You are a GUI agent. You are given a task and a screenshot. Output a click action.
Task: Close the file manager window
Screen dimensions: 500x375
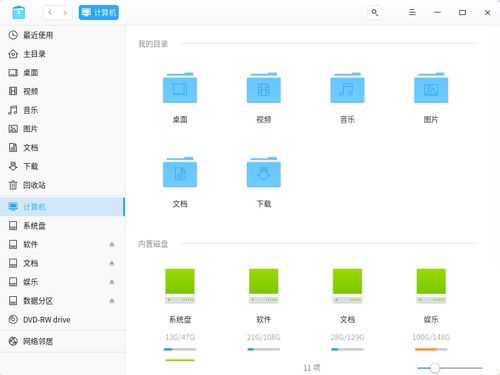pyautogui.click(x=487, y=13)
